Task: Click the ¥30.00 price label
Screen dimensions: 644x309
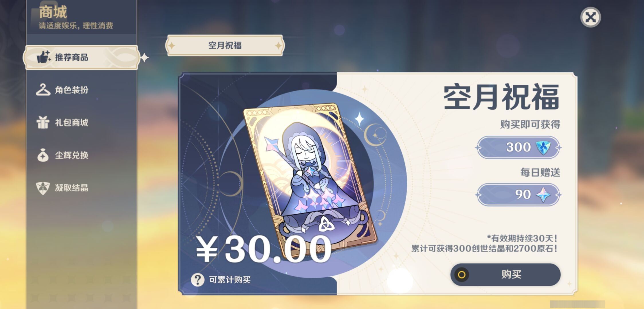Action: [x=264, y=249]
